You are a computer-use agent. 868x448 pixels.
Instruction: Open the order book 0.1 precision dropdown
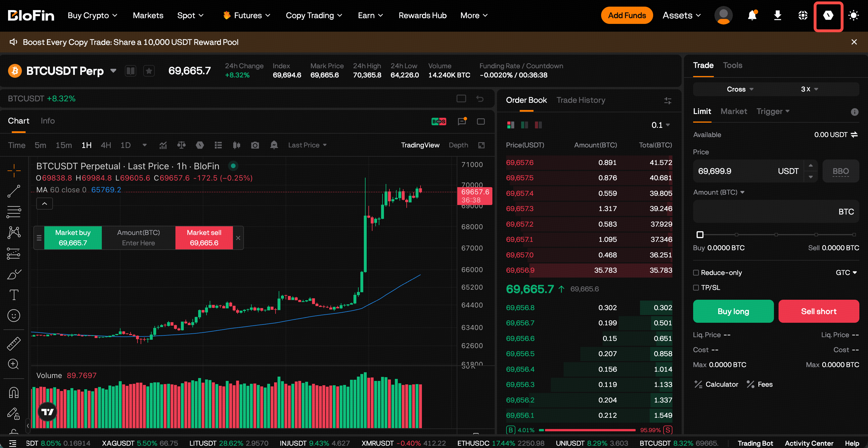point(660,125)
